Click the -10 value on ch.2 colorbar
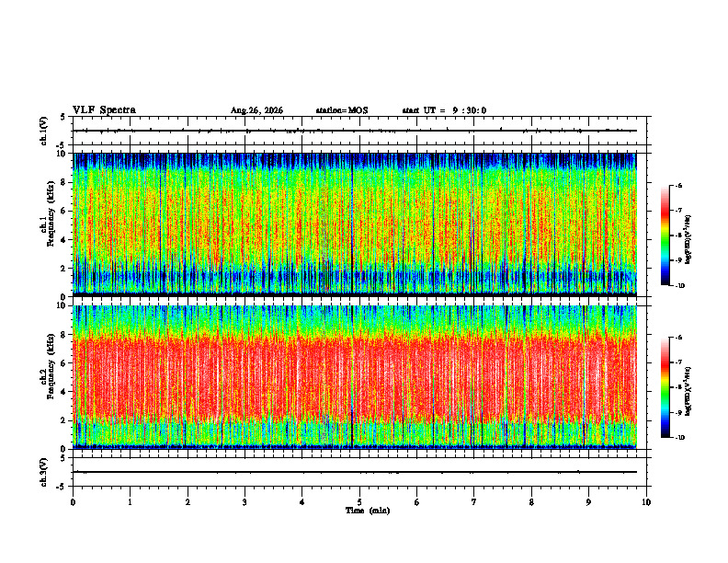This screenshot has width=728, height=563. tap(680, 437)
